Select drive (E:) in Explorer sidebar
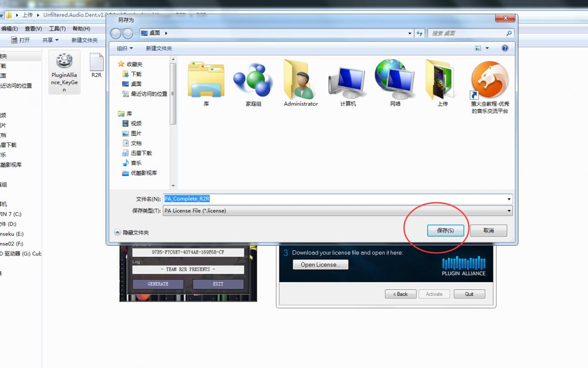This screenshot has width=588, height=368. tap(11, 234)
